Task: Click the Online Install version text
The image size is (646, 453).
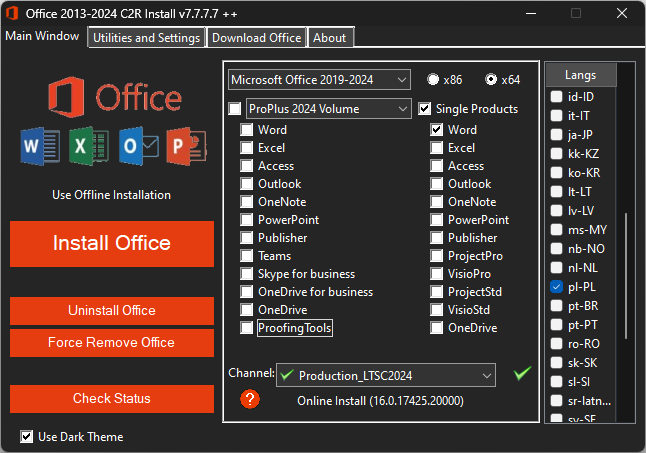Action: pos(380,401)
